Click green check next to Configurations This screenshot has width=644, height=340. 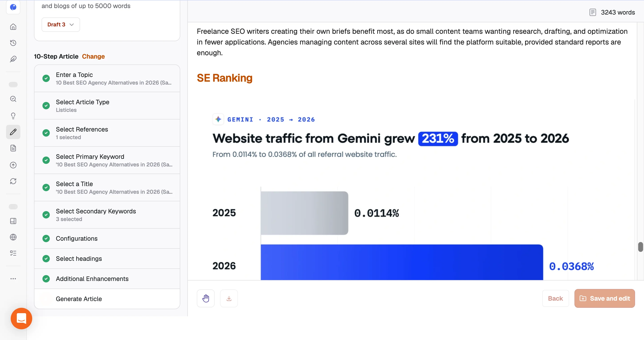[46, 238]
